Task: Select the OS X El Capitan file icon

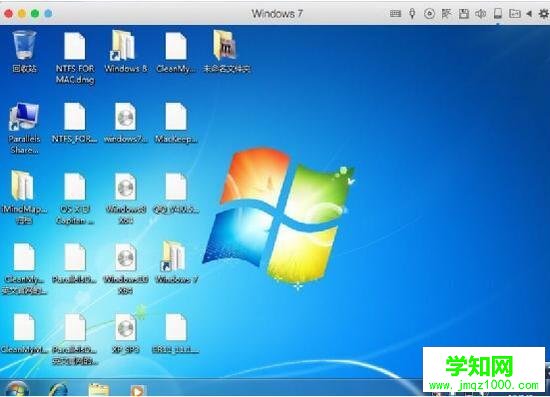Action: (x=75, y=198)
